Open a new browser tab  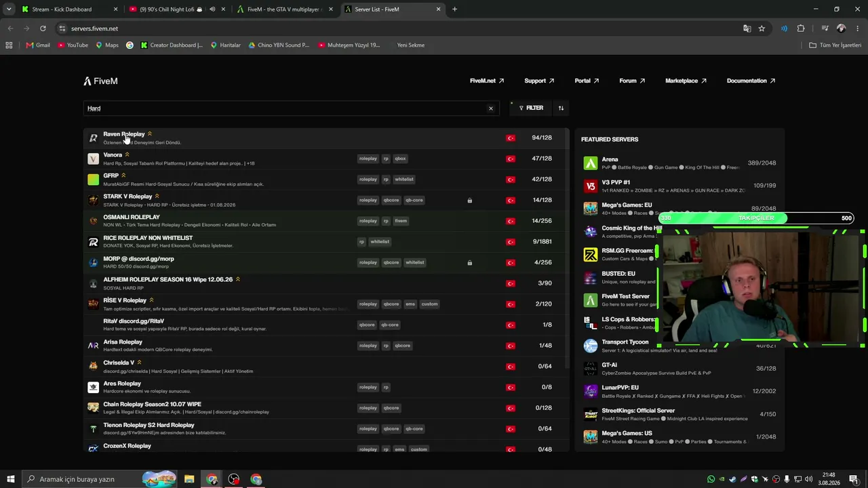(x=454, y=9)
